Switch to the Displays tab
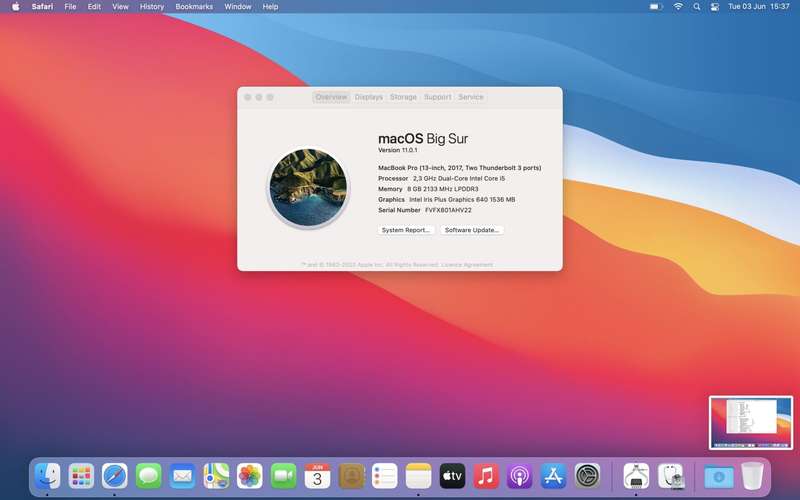Viewport: 800px width, 500px height. click(368, 97)
